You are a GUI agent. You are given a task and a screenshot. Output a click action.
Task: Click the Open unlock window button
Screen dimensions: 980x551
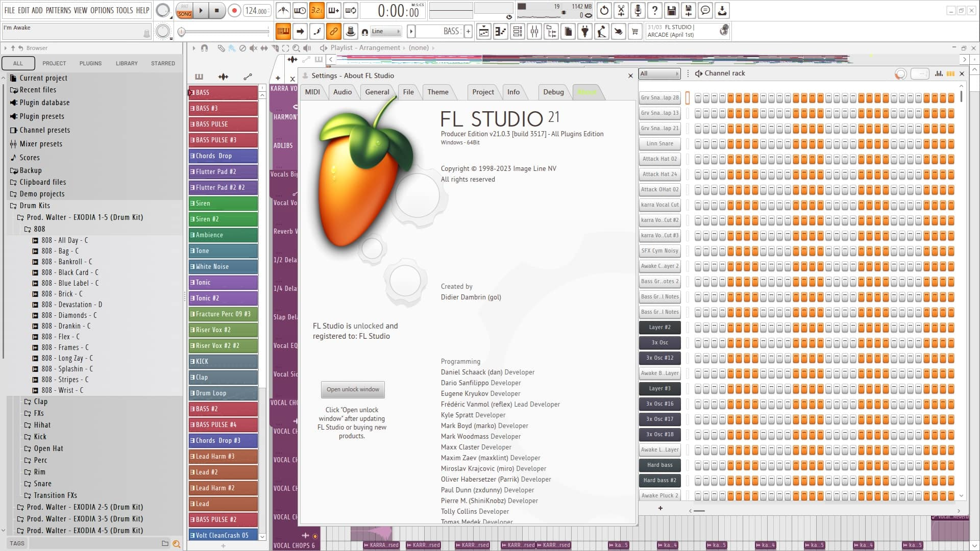(x=353, y=389)
